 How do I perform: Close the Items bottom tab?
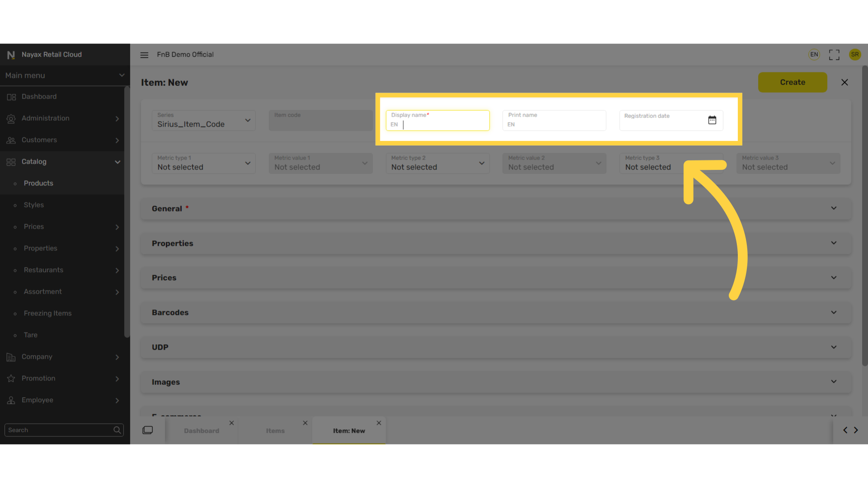305,423
